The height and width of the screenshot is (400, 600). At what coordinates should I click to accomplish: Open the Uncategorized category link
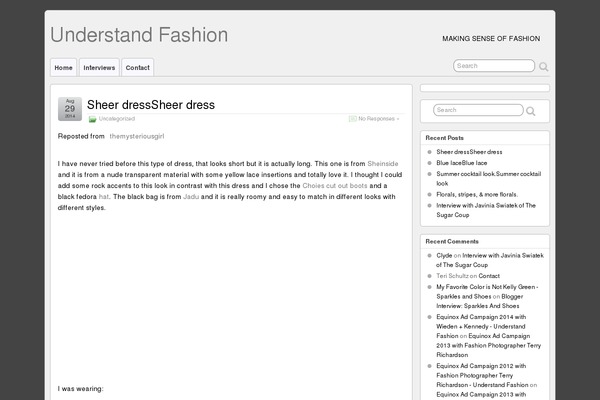(x=117, y=119)
